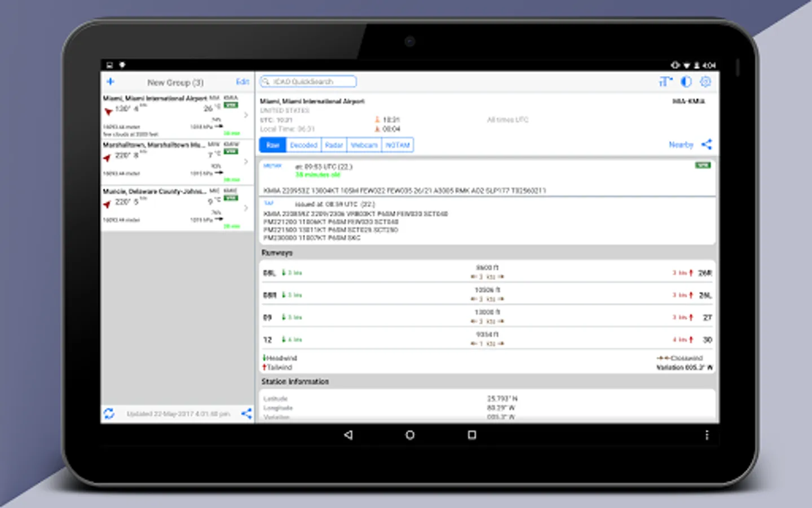Viewport: 812px width, 508px height.
Task: Tap the text size icon in the top bar
Action: pos(665,82)
